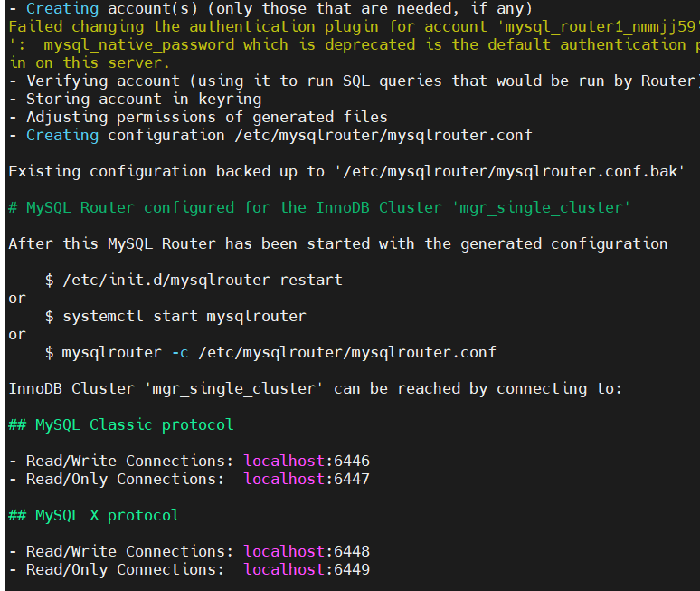The width and height of the screenshot is (700, 591).
Task: Click the Read/Write Connections localhost:6446 line
Action: [x=189, y=461]
